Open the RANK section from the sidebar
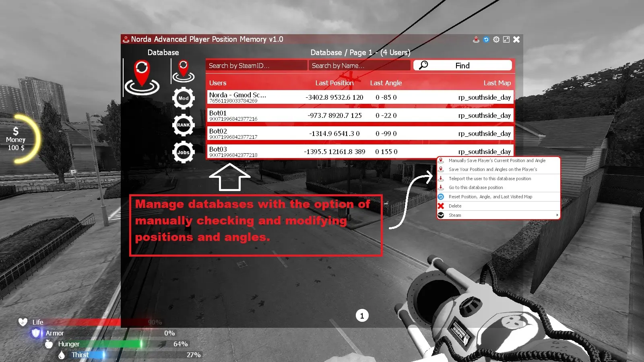This screenshot has width=644, height=362. pyautogui.click(x=184, y=125)
